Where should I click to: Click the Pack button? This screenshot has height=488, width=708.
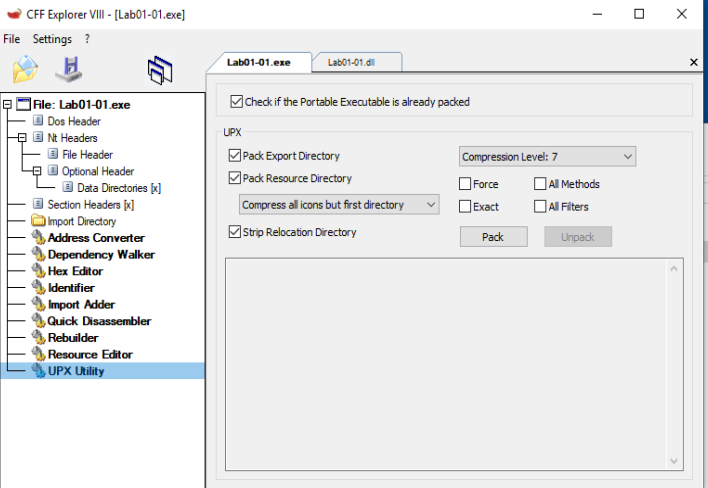coord(494,237)
